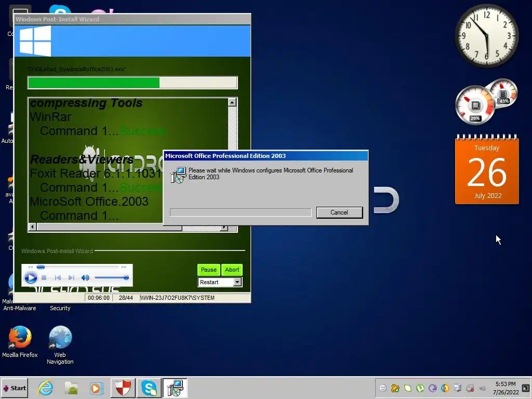Click the fast-forward arrows in media player

(x=124, y=267)
